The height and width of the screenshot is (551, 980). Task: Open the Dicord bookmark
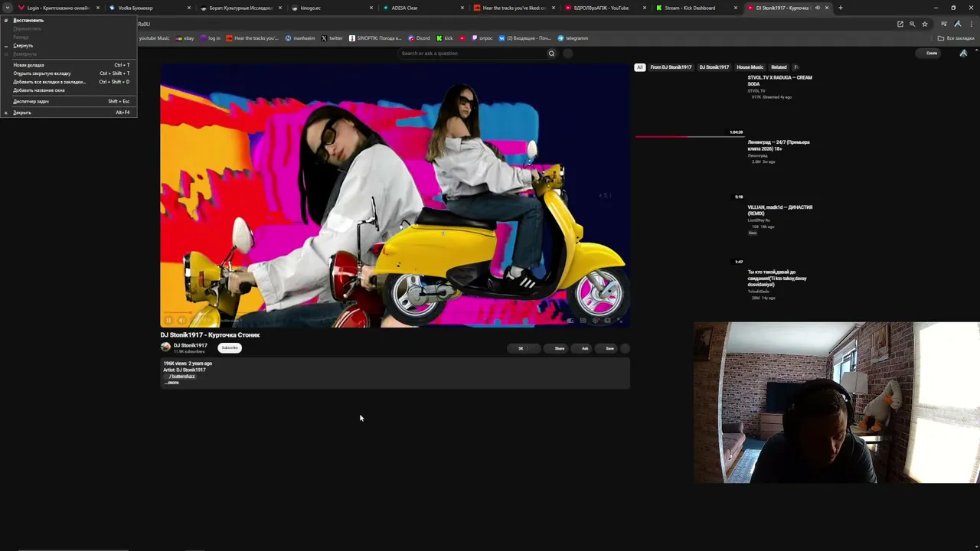(x=420, y=38)
